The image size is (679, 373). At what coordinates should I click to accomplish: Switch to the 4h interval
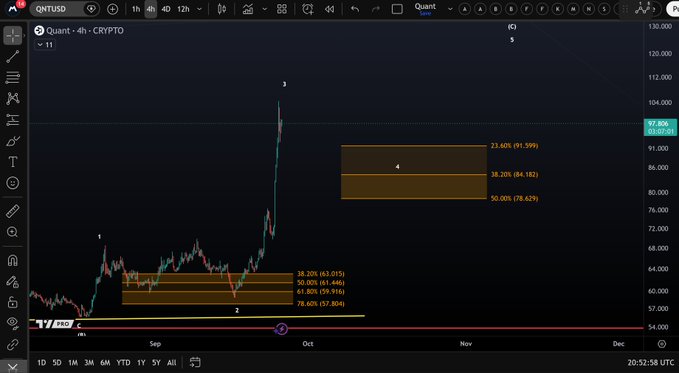pyautogui.click(x=150, y=9)
